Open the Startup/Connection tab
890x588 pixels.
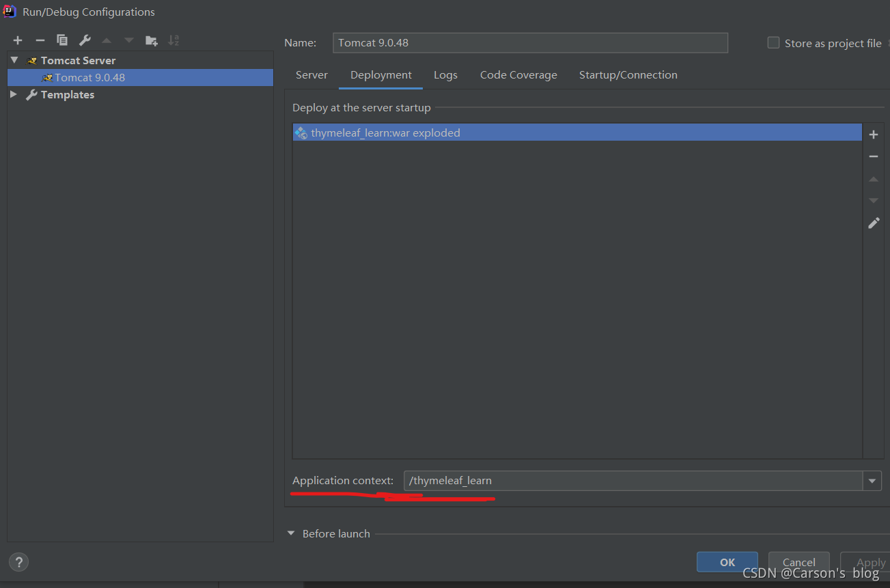628,75
